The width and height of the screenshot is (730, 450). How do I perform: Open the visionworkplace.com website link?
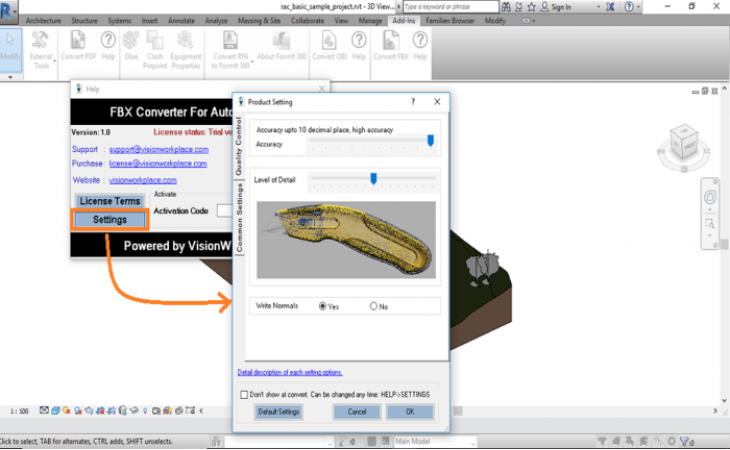click(143, 180)
